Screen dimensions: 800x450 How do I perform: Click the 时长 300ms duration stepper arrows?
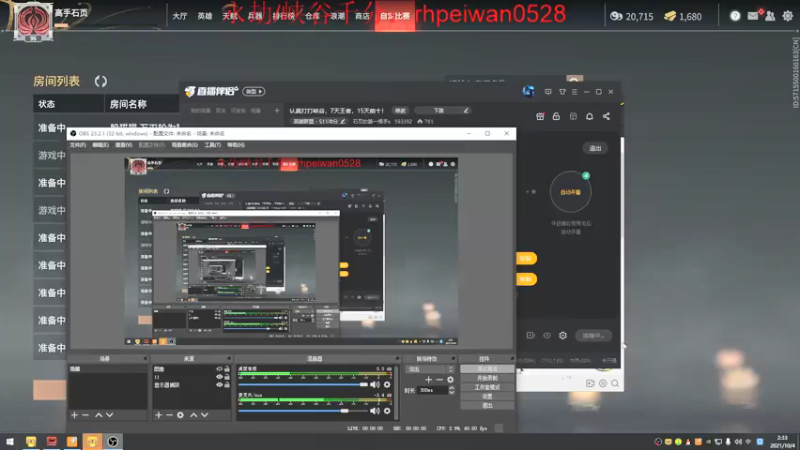(452, 390)
